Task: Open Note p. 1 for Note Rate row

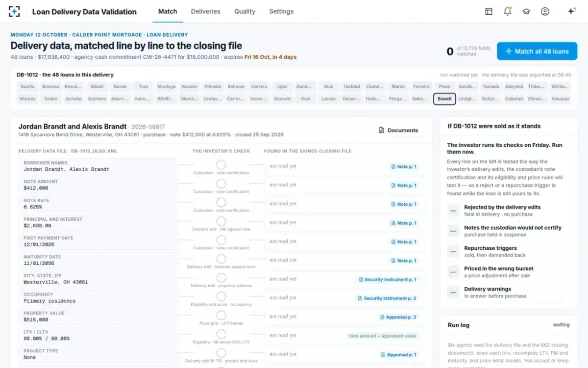Action: coord(404,204)
